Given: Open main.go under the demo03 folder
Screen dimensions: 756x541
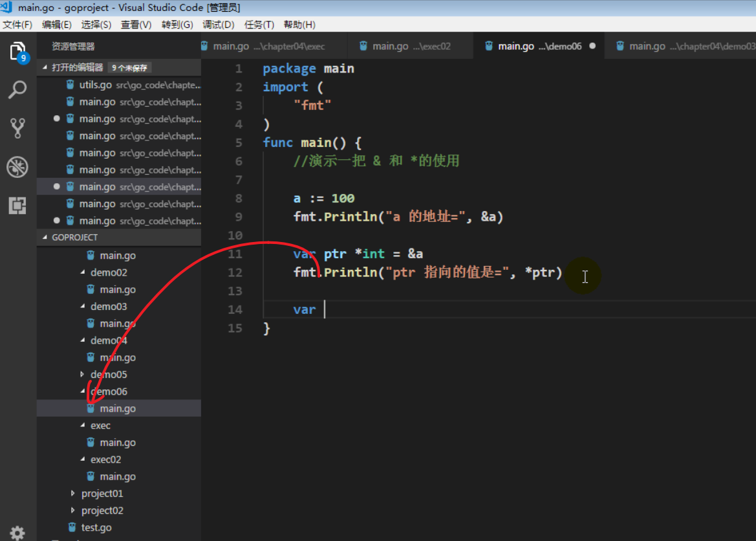Looking at the screenshot, I should tap(119, 324).
